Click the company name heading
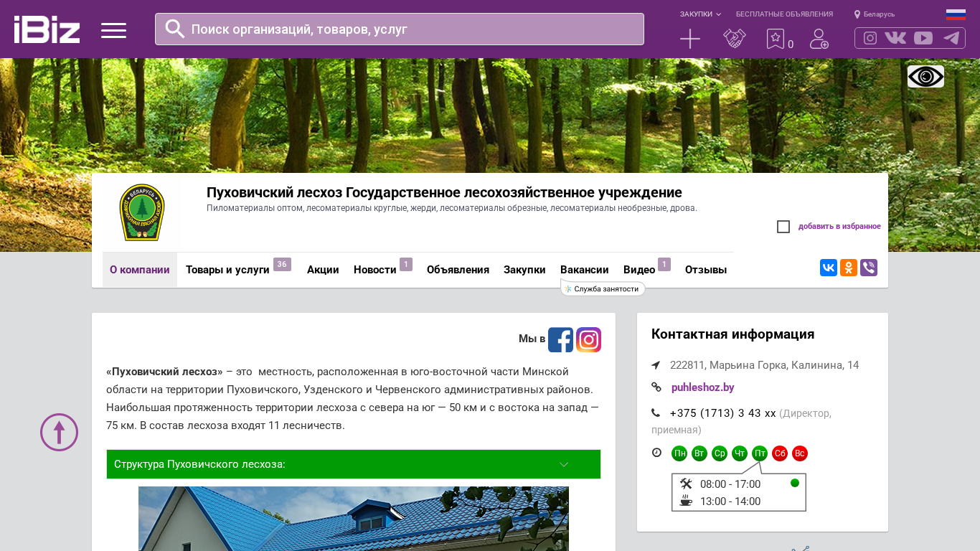Screen dimensions: 980x551 coord(444,192)
